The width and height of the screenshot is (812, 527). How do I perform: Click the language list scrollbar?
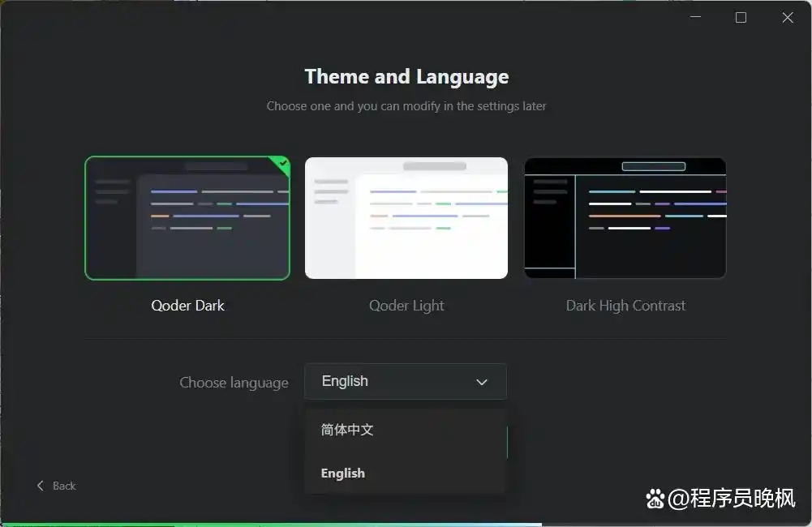click(x=507, y=443)
